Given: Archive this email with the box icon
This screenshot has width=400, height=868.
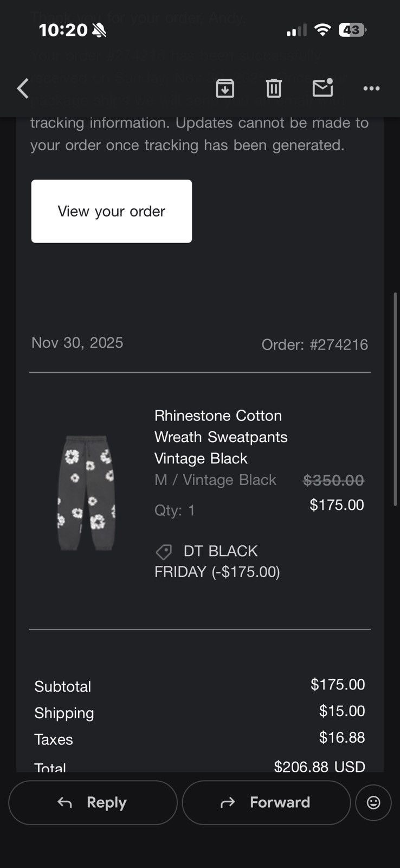Looking at the screenshot, I should [225, 88].
